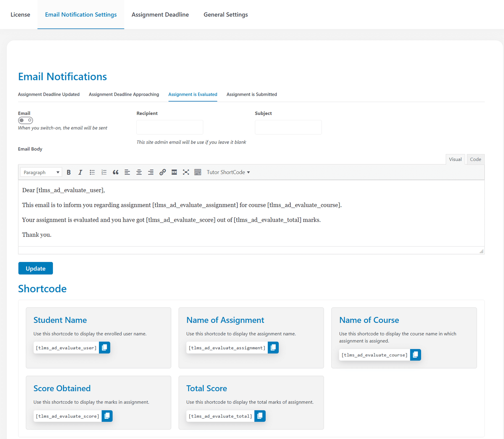Copy the tlms_ad_evaluate_total shortcode
The width and height of the screenshot is (504, 439).
coord(260,416)
